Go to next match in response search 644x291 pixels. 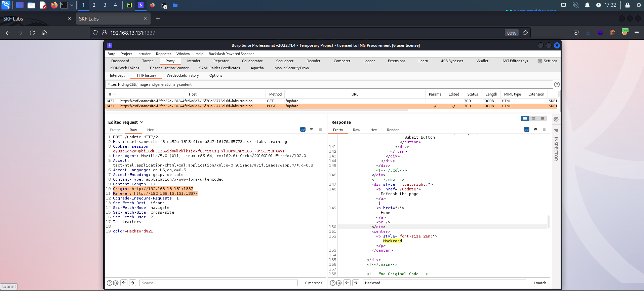pos(356,283)
